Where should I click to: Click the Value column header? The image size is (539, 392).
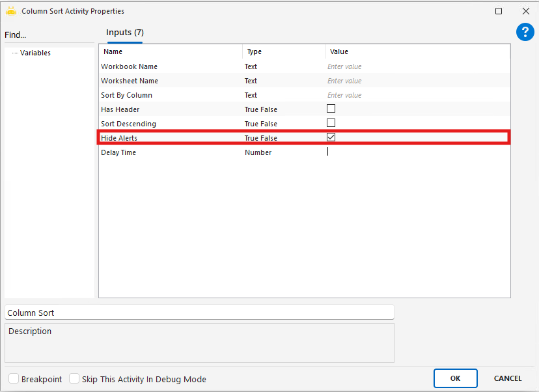(x=339, y=51)
